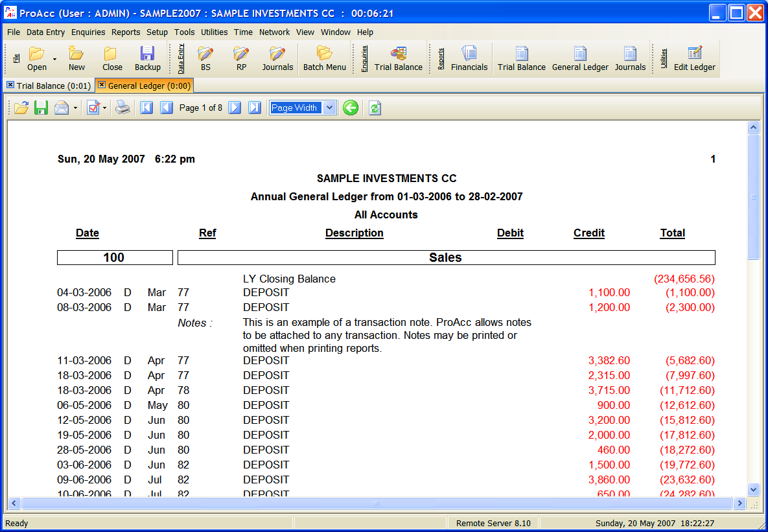Print the General Ledger report

coord(122,108)
